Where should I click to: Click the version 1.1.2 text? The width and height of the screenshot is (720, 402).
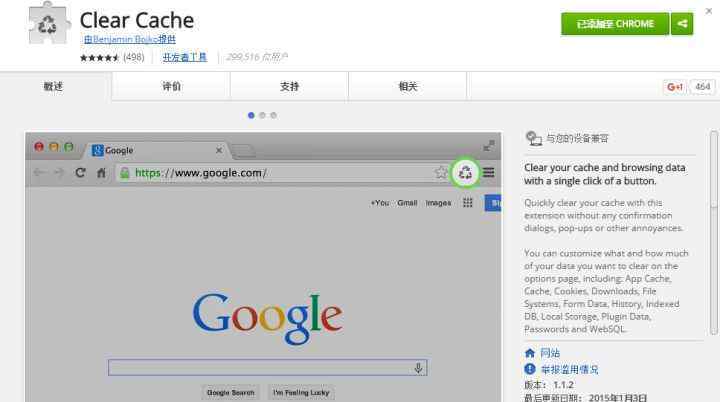(549, 385)
